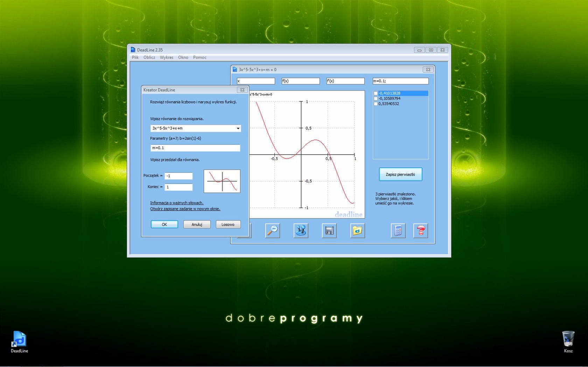Open link Informacja o ważnych słowach
Screen dimensions: 588x367
[177, 203]
